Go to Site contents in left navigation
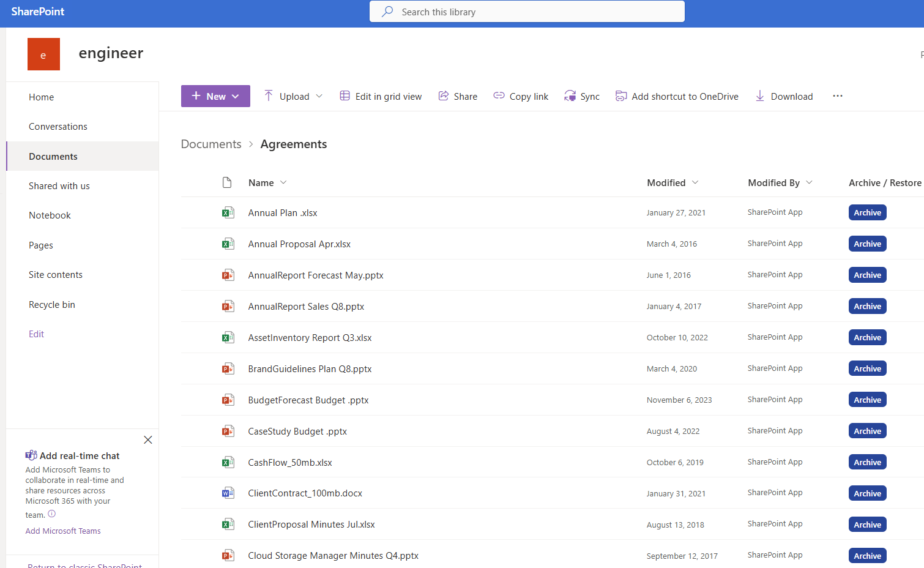The height and width of the screenshot is (568, 924). 56,275
